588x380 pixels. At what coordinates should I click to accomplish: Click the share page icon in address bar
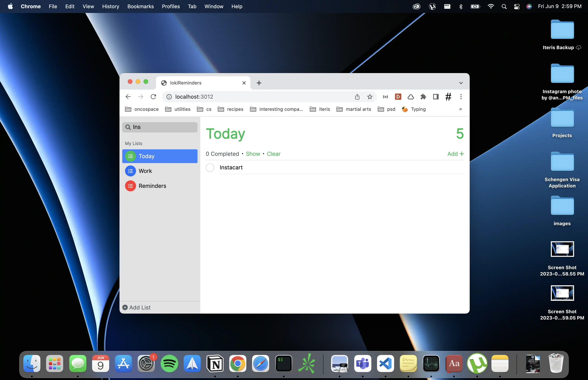(357, 97)
